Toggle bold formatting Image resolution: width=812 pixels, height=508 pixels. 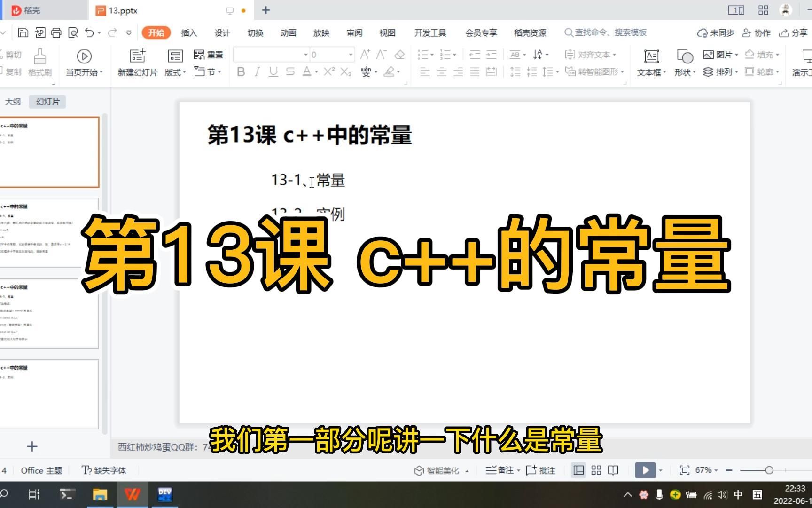[241, 71]
